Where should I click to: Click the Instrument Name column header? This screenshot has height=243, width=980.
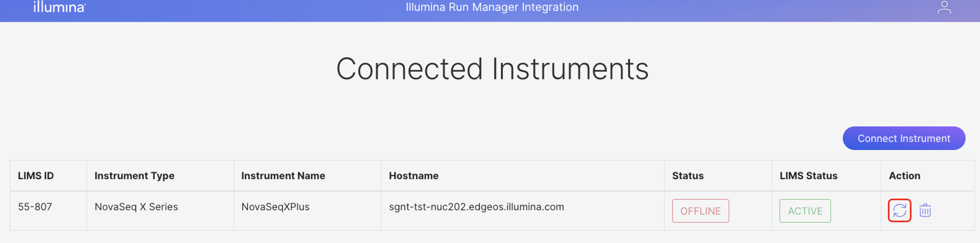(x=283, y=176)
